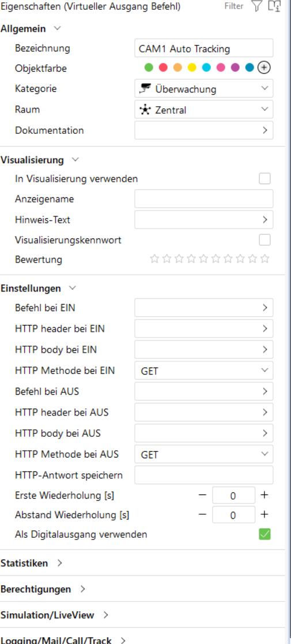Expand the Statistiken section
291x644 pixels.
(x=31, y=563)
